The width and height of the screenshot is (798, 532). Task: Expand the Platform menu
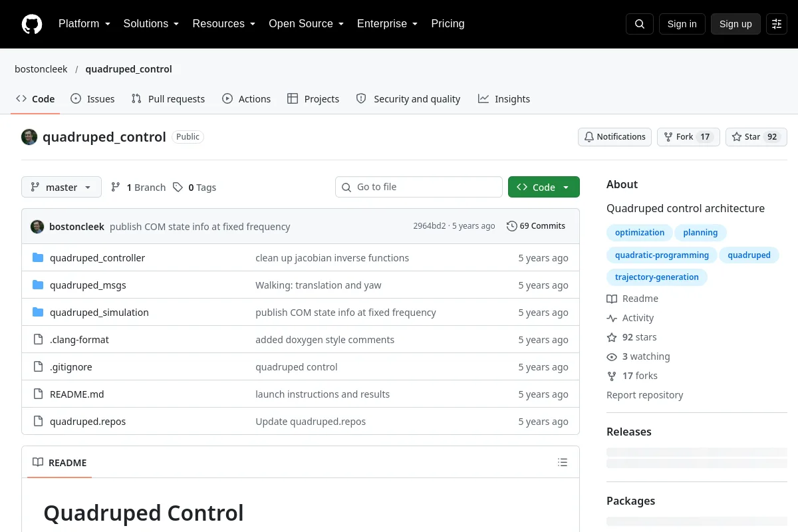tap(84, 24)
